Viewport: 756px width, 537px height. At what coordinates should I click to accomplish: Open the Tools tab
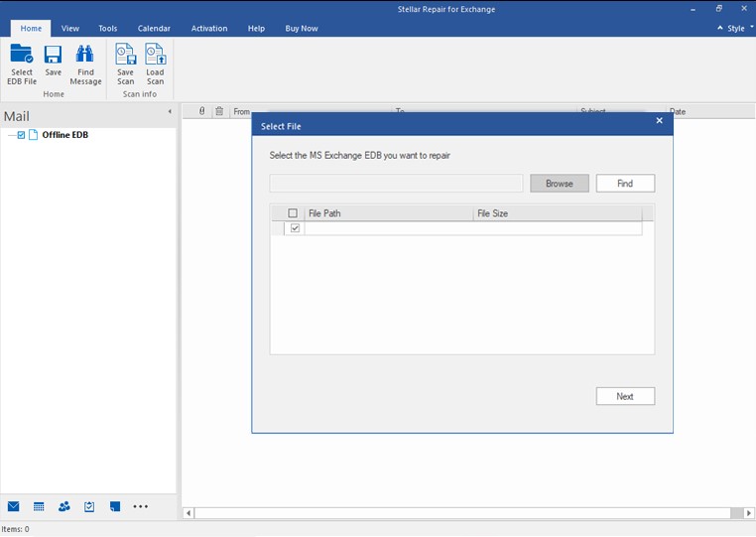(x=108, y=29)
